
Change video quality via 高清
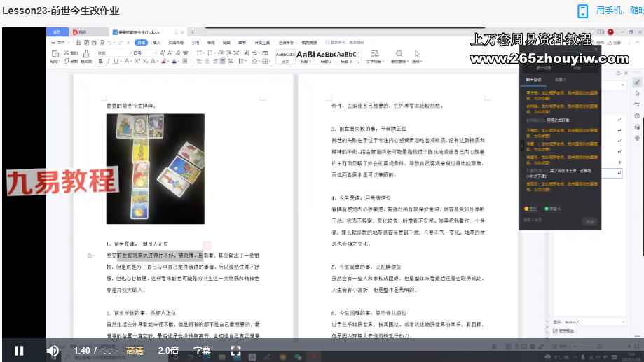[135, 351]
